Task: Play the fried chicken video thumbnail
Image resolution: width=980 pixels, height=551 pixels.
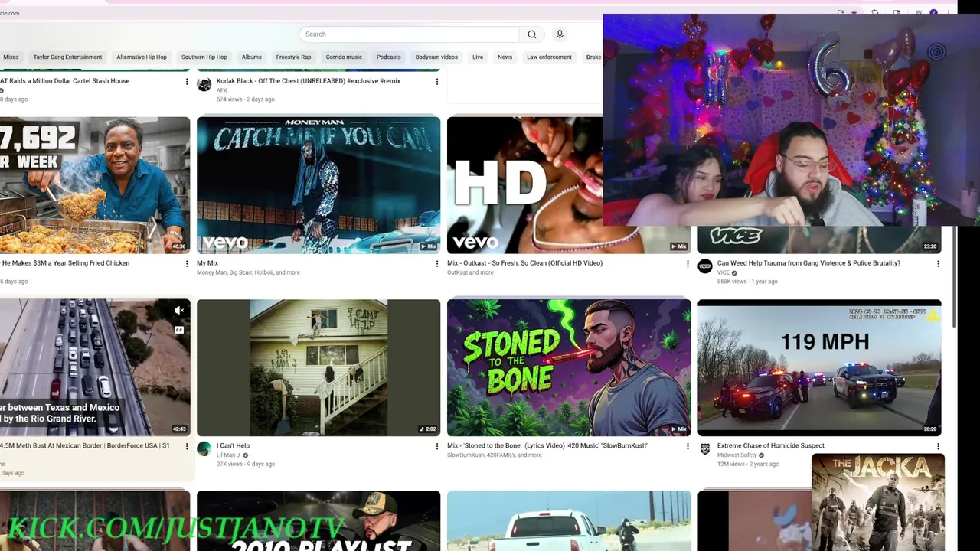Action: 95,185
